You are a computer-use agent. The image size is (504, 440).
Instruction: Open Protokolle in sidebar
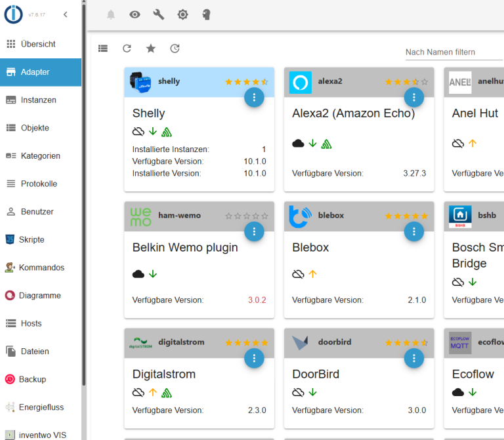click(x=41, y=184)
